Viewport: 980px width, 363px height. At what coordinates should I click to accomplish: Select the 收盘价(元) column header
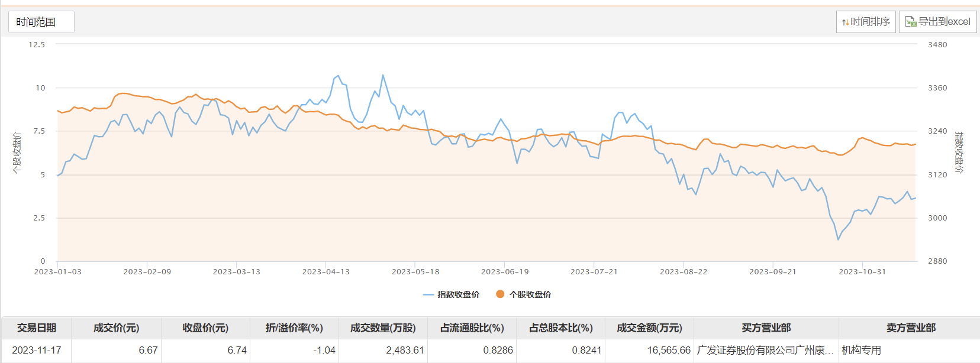pyautogui.click(x=205, y=328)
